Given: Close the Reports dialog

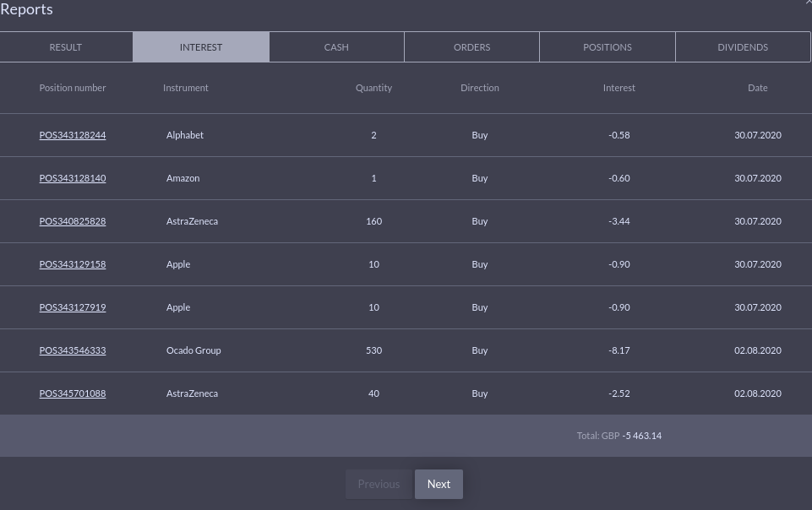Looking at the screenshot, I should coord(809,3).
